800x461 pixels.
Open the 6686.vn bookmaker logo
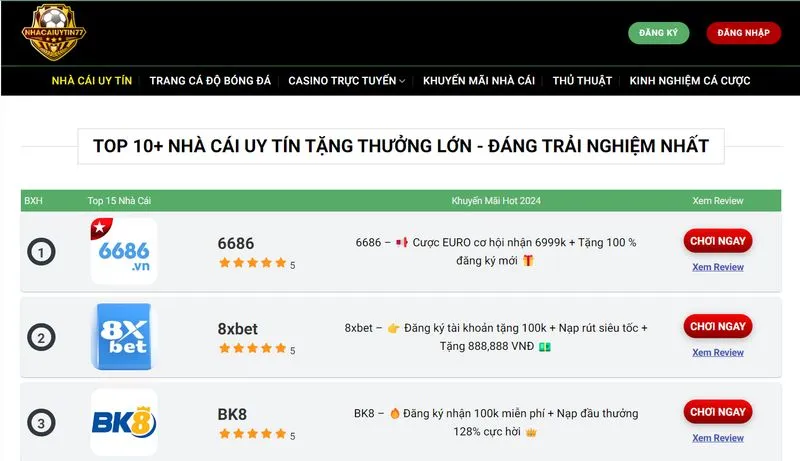(x=124, y=251)
